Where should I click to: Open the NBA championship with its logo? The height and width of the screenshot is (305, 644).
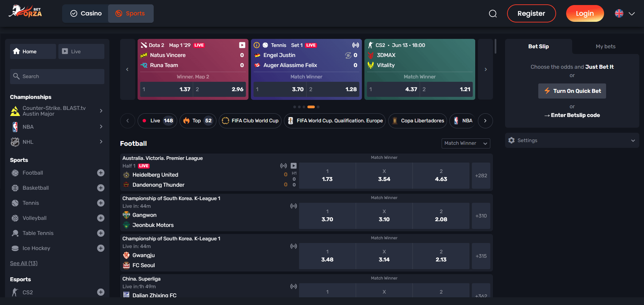click(15, 127)
